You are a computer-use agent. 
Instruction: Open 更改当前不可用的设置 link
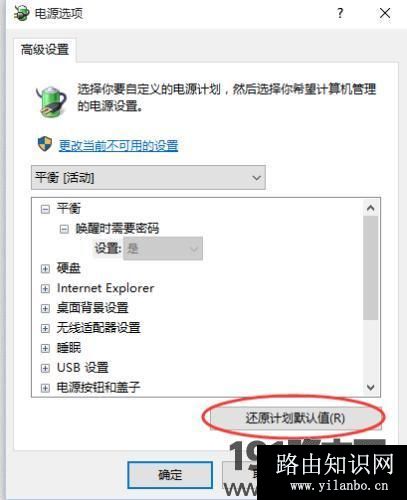click(118, 146)
